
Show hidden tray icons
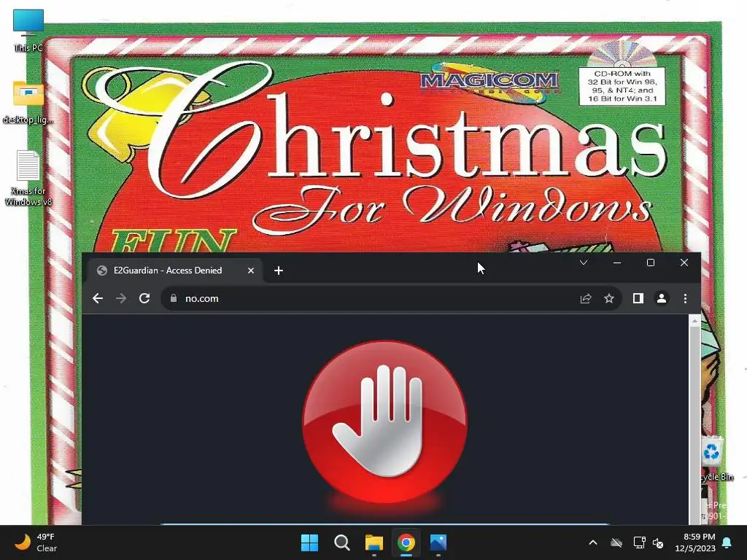tap(592, 542)
